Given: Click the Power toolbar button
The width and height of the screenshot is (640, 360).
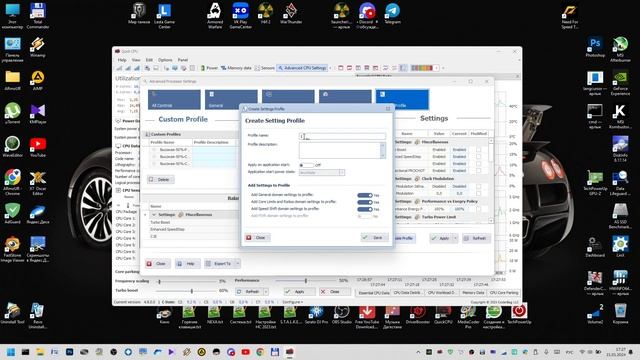Looking at the screenshot, I should (209, 68).
